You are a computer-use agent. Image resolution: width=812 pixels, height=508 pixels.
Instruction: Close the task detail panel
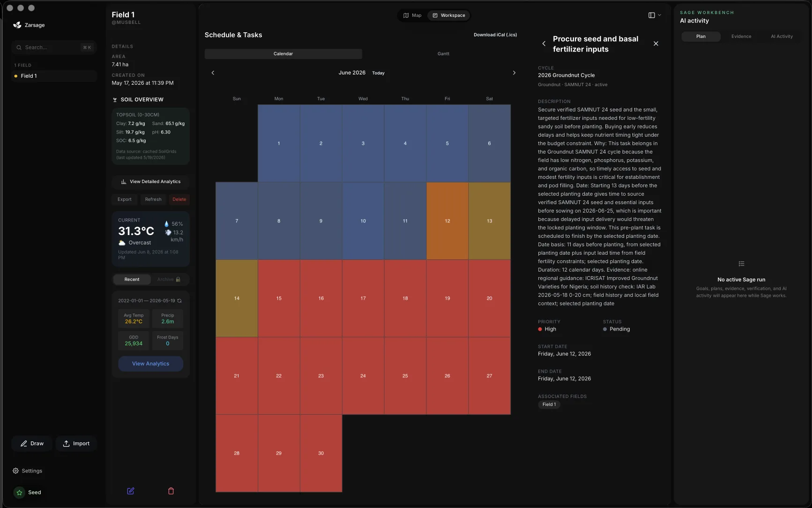point(656,44)
